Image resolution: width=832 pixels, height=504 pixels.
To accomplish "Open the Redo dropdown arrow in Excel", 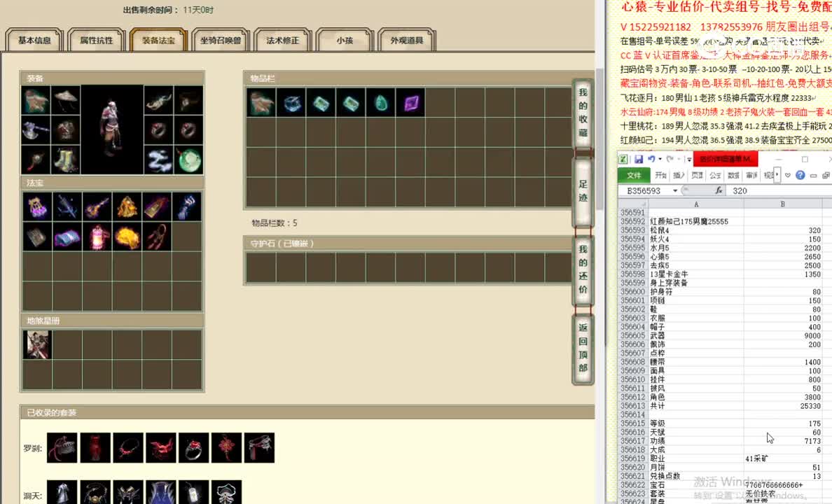I will tap(677, 160).
